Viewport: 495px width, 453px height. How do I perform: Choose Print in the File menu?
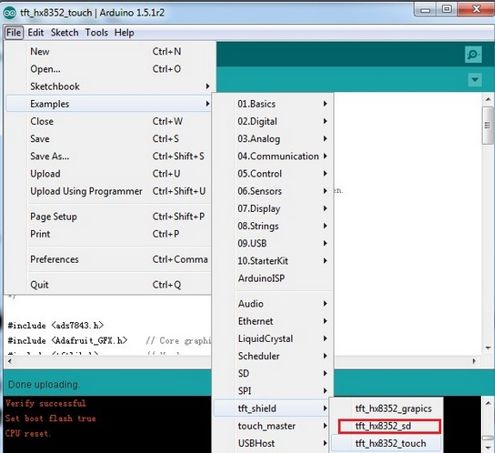109,234
